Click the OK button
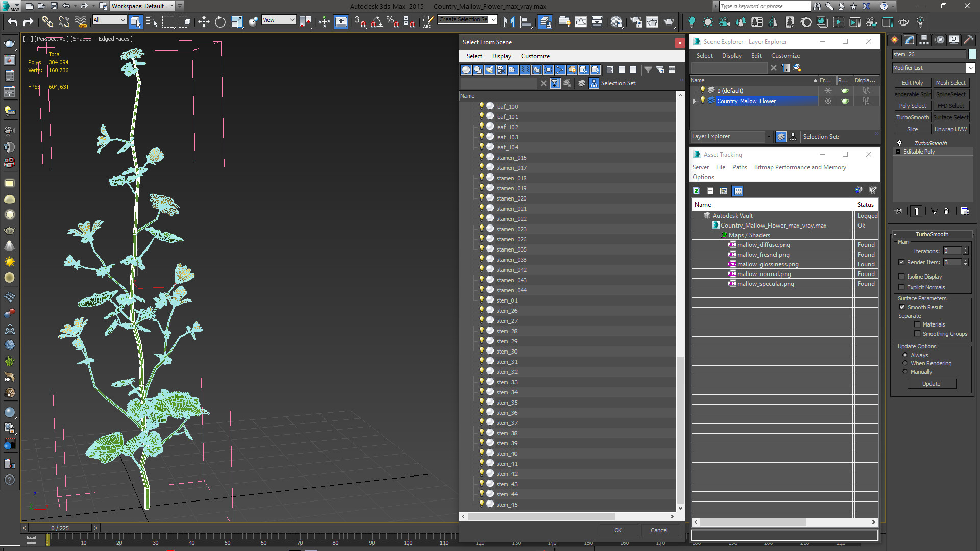Image resolution: width=980 pixels, height=551 pixels. (x=618, y=530)
